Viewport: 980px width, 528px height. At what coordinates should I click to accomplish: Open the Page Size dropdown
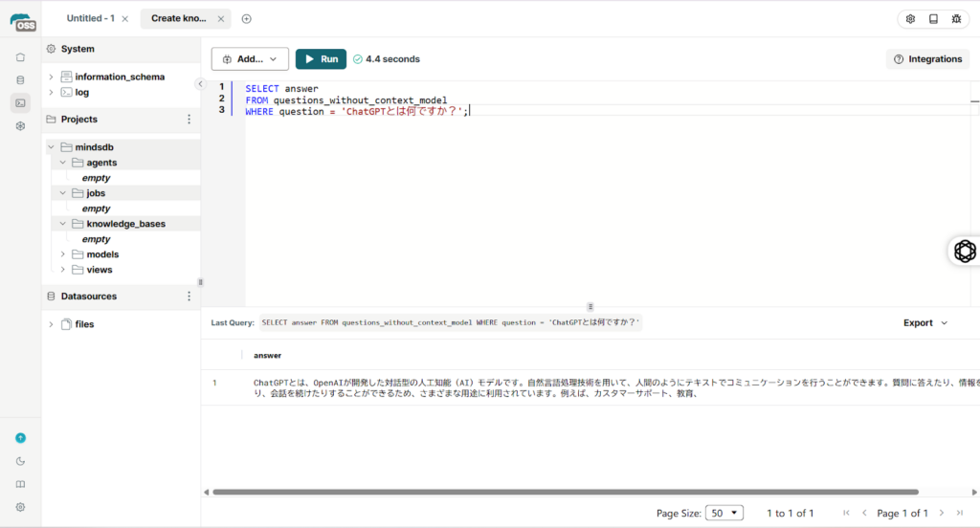click(724, 513)
